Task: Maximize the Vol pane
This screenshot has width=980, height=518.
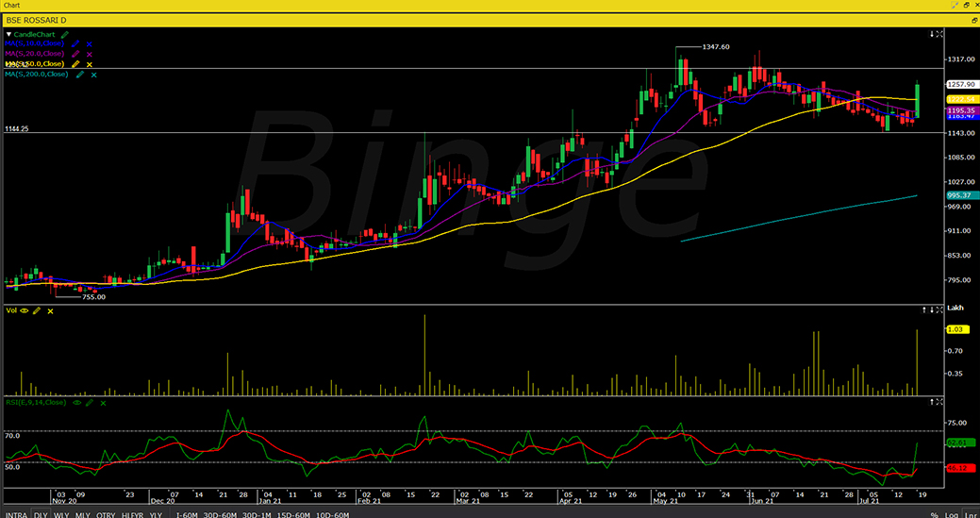Action: pyautogui.click(x=939, y=309)
